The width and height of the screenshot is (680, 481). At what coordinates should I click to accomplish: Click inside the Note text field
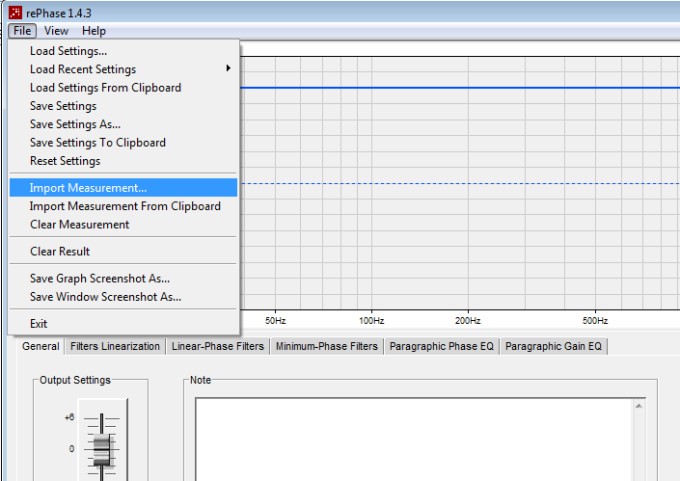tap(415, 438)
